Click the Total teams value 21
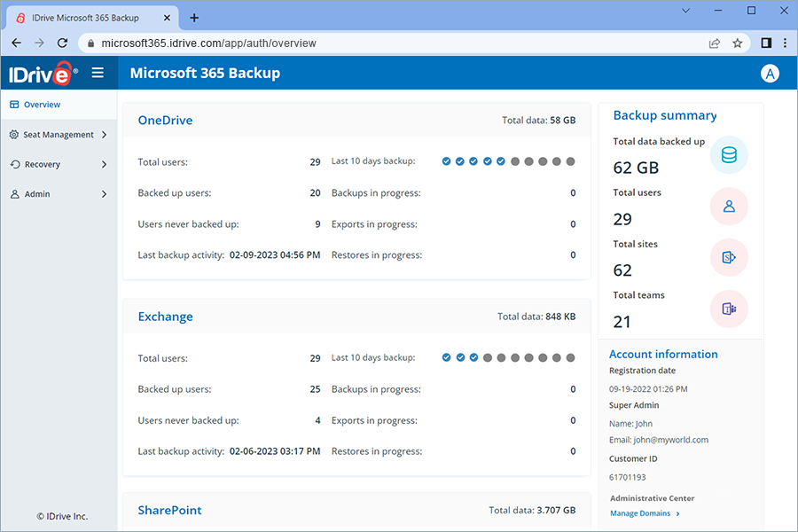 pyautogui.click(x=622, y=322)
